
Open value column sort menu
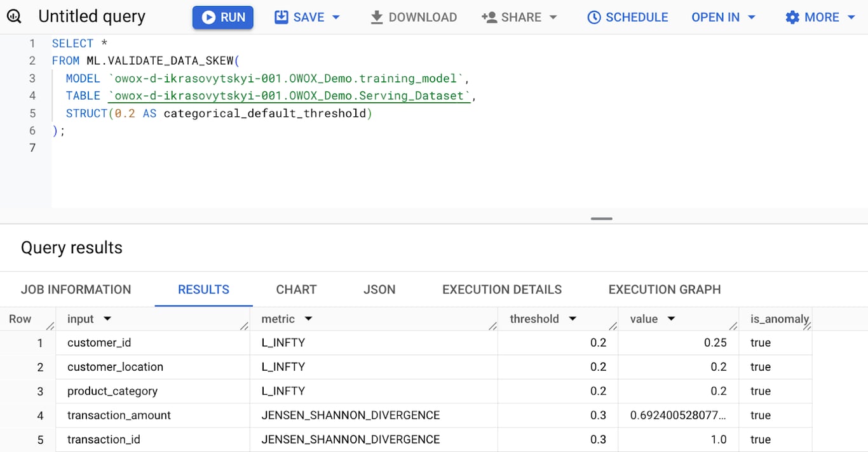coord(671,319)
